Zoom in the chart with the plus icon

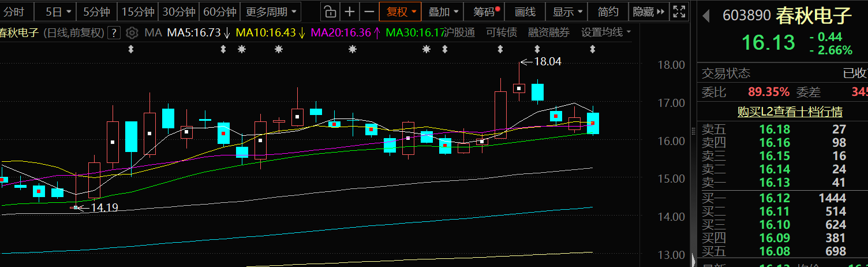click(350, 12)
